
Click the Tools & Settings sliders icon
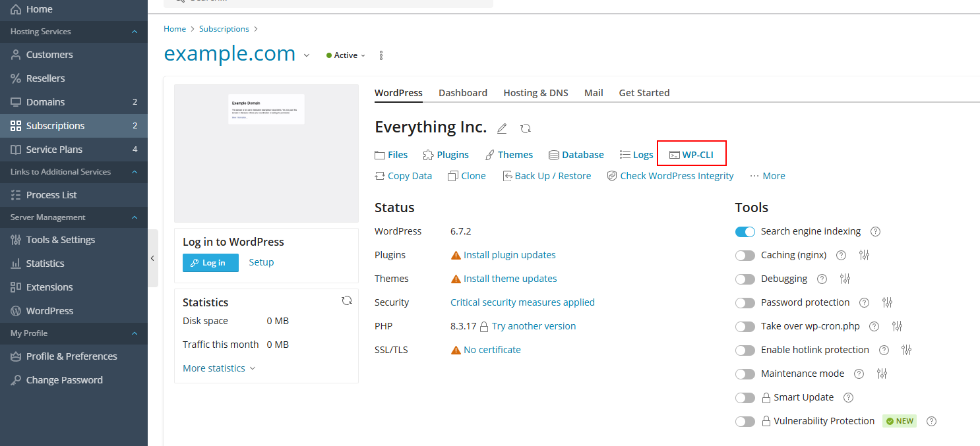pos(16,240)
